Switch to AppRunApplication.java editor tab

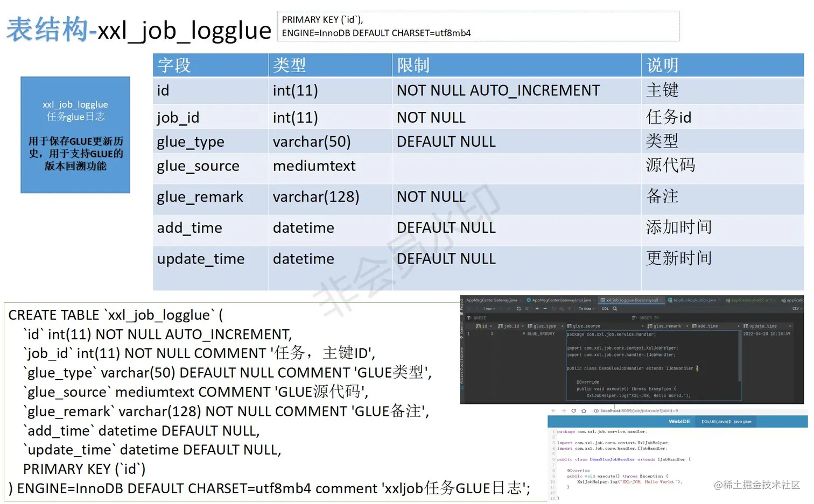pyautogui.click(x=694, y=300)
